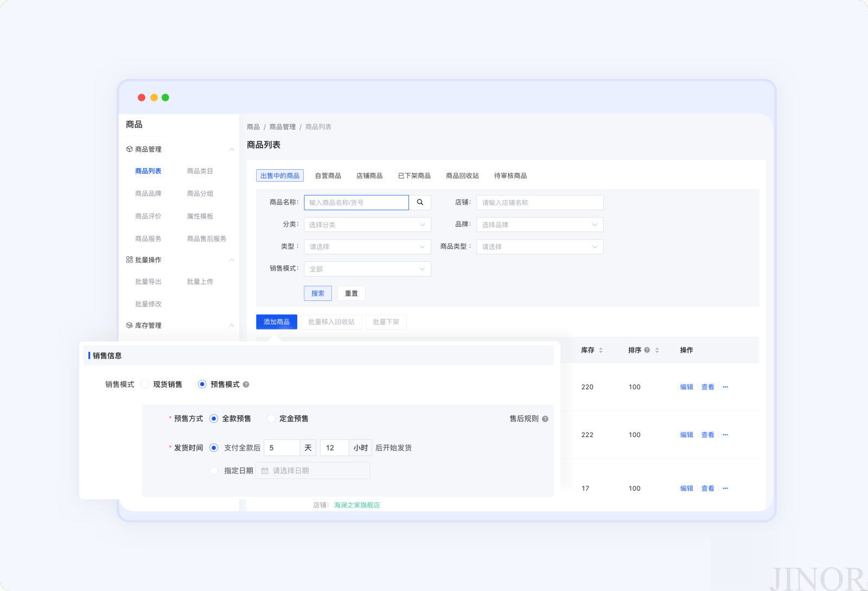This screenshot has height=591, width=868.
Task: Open 商品分组 in sidebar
Action: click(x=200, y=194)
